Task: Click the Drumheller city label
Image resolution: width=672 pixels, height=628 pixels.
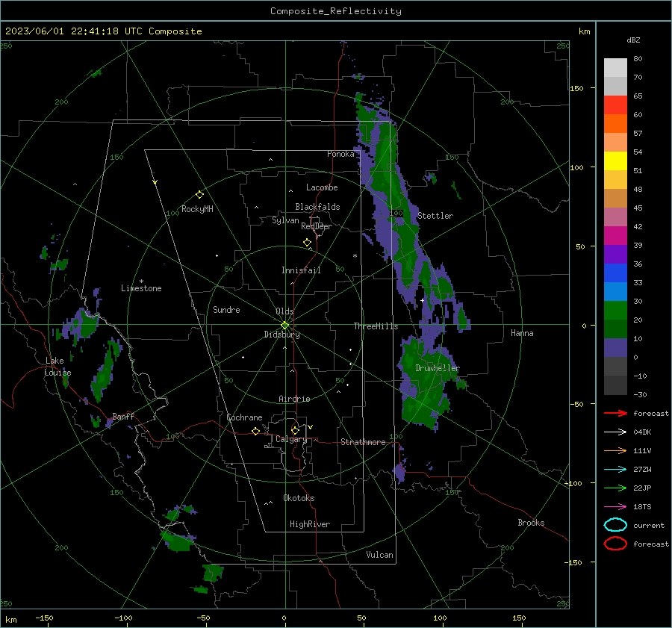Action: (x=438, y=368)
